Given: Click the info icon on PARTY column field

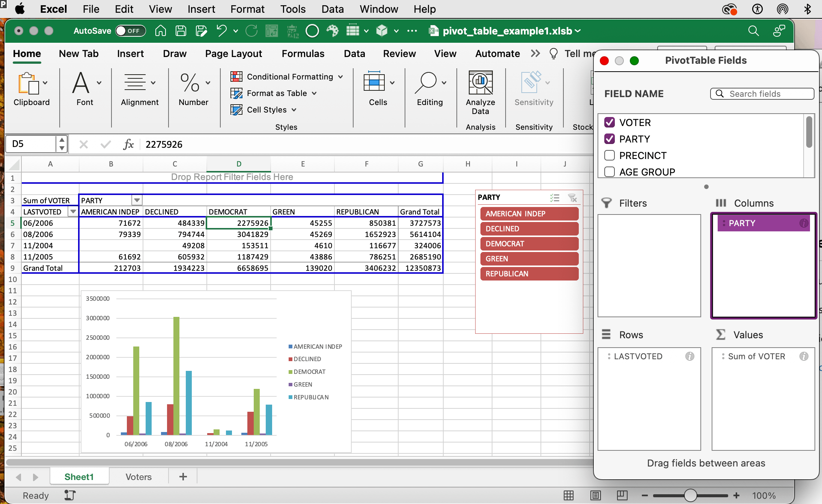Looking at the screenshot, I should tap(804, 223).
